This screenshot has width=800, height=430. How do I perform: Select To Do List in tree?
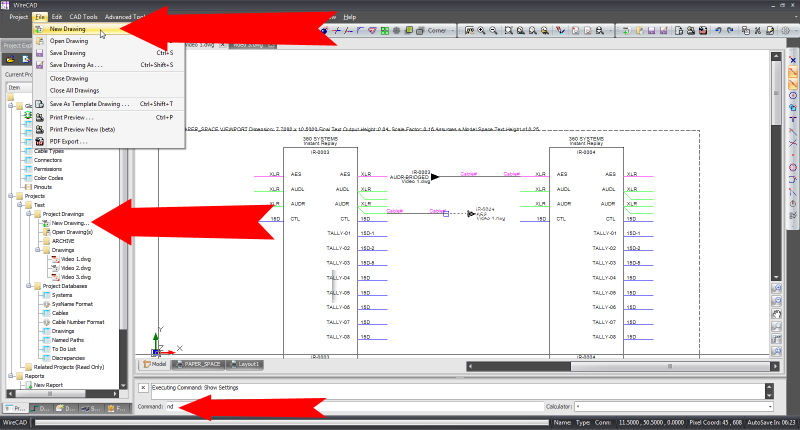(64, 349)
